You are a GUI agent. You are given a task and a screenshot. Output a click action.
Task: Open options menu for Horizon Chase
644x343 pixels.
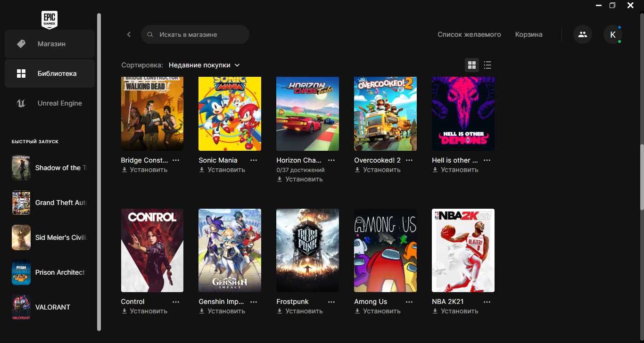coord(331,160)
